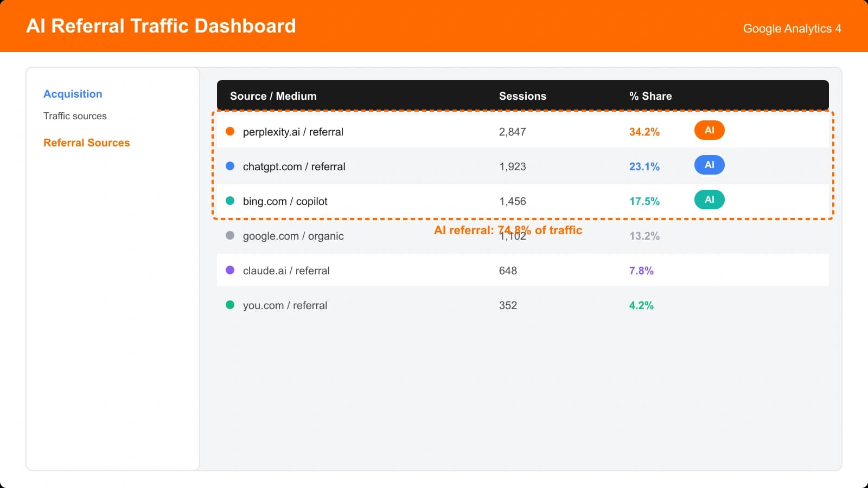The width and height of the screenshot is (868, 488).
Task: Sort by the Sessions column header
Action: click(522, 96)
